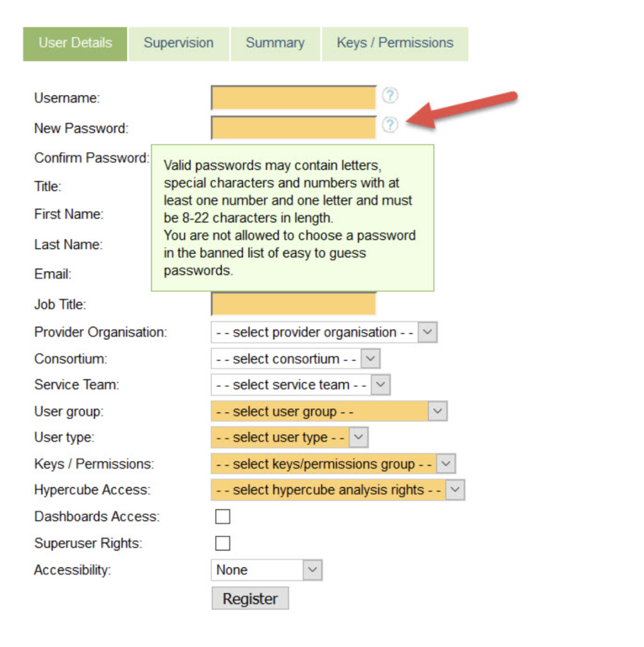Enable the Dashboards Access checkbox
The width and height of the screenshot is (644, 647).
(x=222, y=517)
